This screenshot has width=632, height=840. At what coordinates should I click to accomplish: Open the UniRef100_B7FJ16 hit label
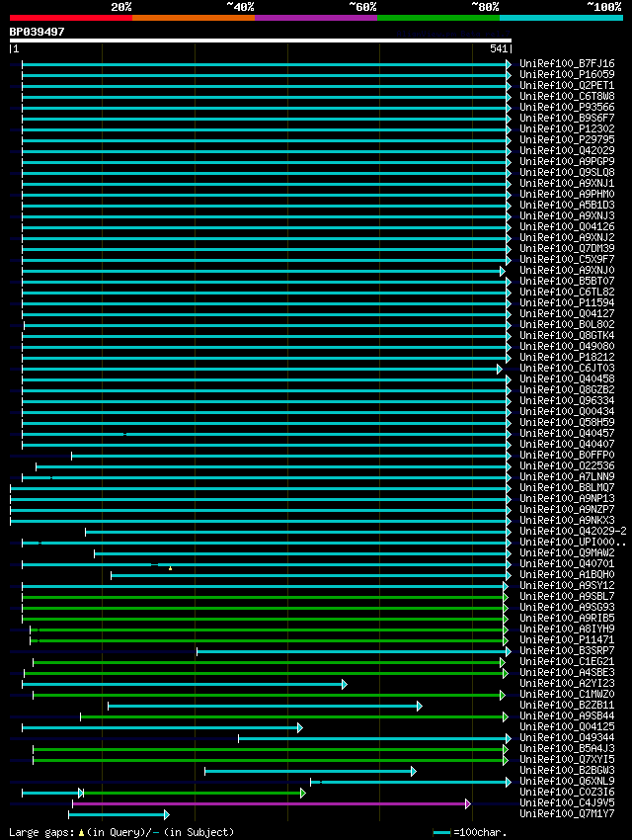point(567,64)
